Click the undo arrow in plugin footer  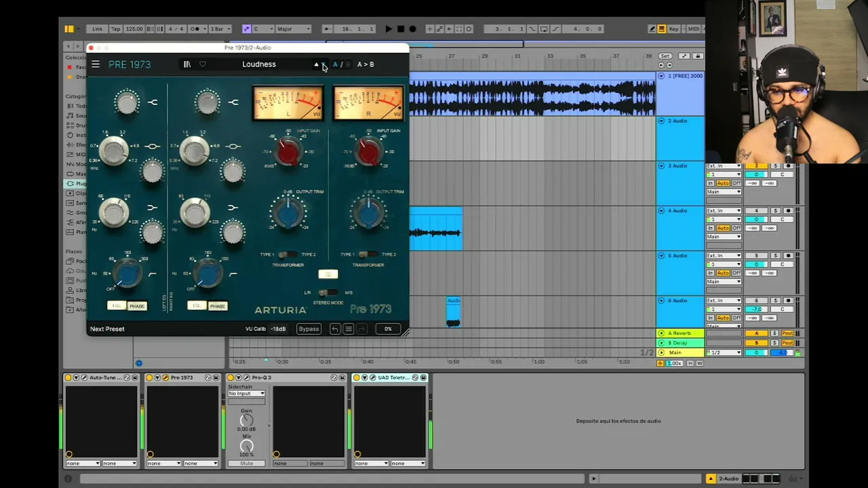(x=335, y=329)
